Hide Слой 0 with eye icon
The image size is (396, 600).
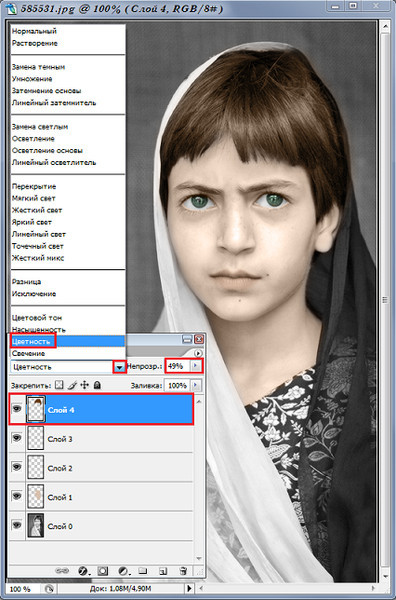(x=17, y=525)
